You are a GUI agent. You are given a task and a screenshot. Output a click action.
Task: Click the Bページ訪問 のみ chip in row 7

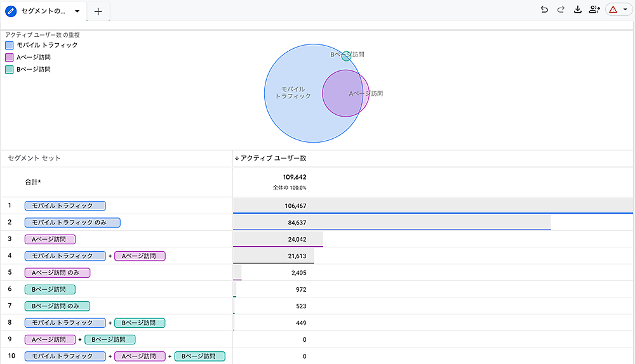click(57, 306)
